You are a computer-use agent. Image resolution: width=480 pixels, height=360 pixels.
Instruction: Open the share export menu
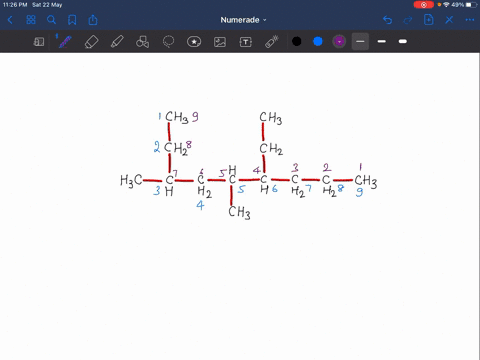click(93, 20)
